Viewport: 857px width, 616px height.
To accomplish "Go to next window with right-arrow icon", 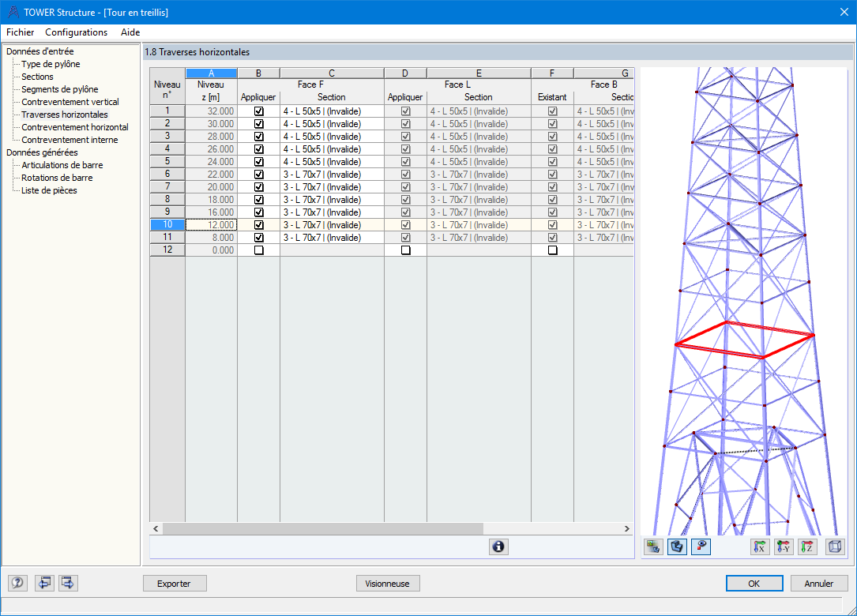I will pos(68,583).
